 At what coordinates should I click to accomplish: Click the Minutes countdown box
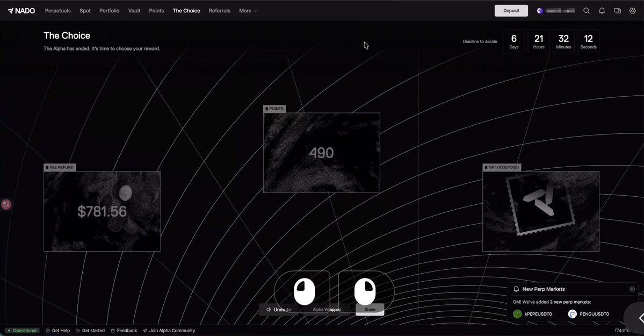563,41
